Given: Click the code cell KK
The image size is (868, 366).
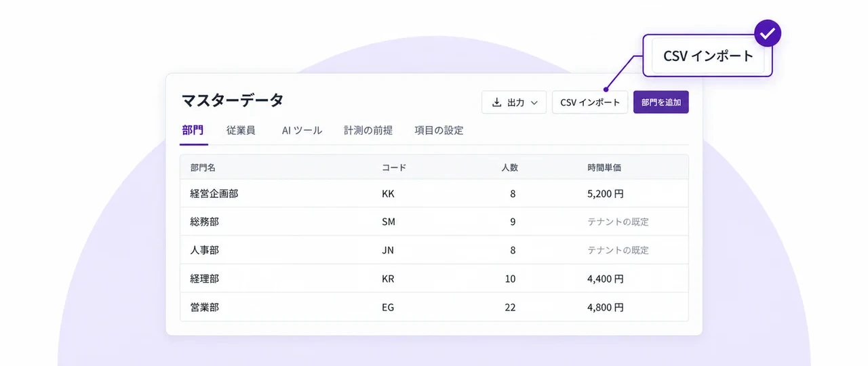Looking at the screenshot, I should pyautogui.click(x=388, y=194).
